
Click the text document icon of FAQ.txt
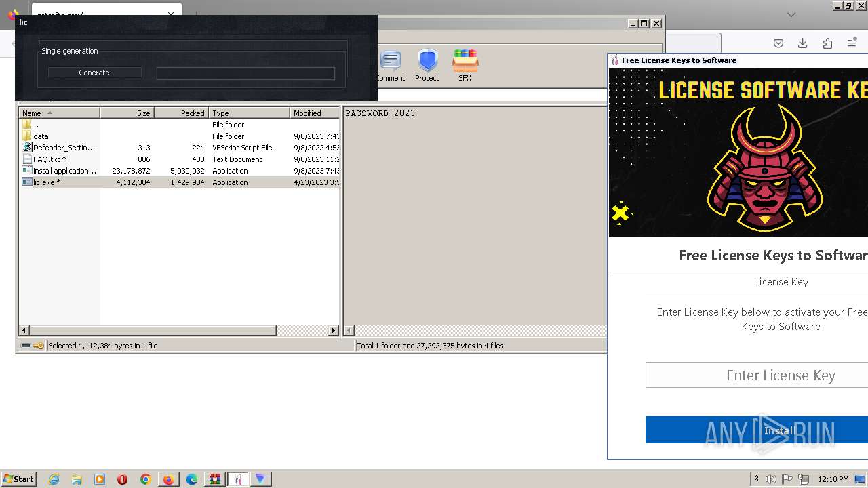tap(27, 159)
